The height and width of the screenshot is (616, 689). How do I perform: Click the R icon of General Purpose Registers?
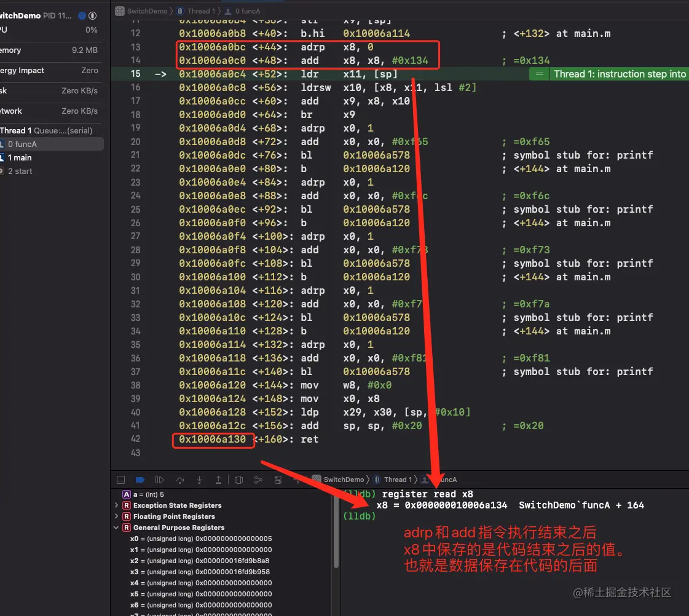click(x=127, y=527)
